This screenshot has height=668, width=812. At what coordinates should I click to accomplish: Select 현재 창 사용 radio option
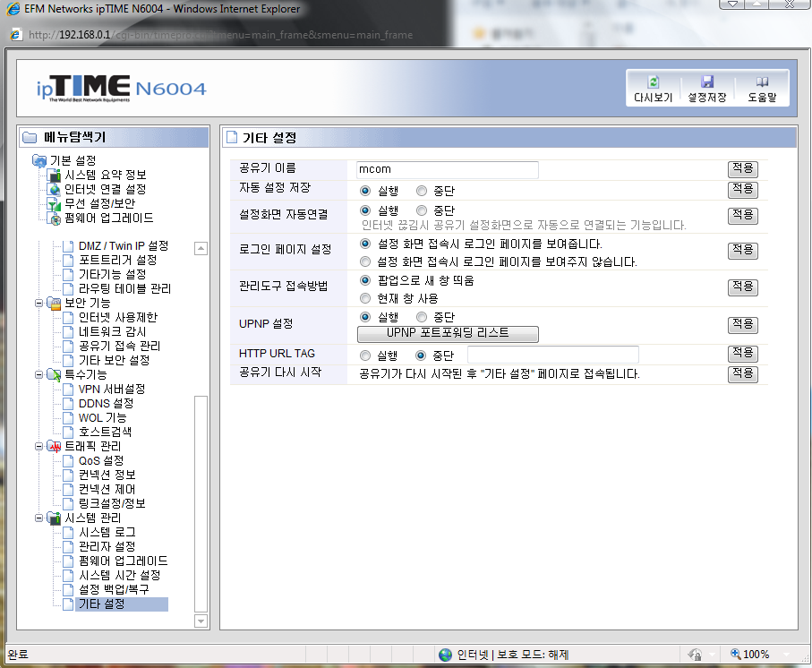365,298
